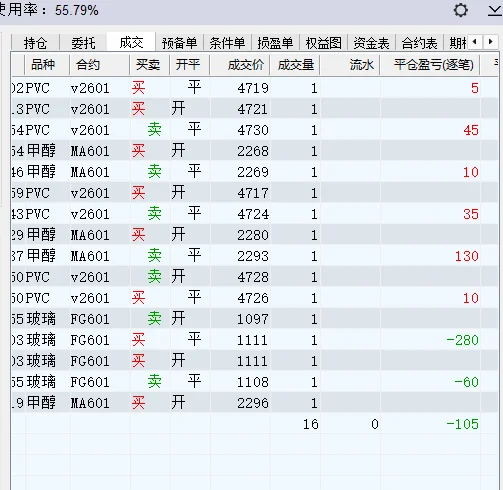Click the loss value -60
The height and width of the screenshot is (490, 503).
[x=467, y=382]
